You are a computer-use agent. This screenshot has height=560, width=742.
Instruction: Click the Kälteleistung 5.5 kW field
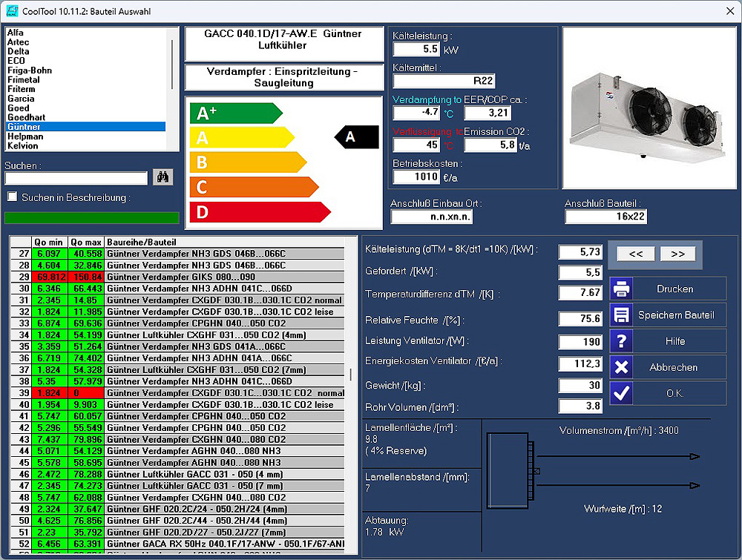pos(416,49)
